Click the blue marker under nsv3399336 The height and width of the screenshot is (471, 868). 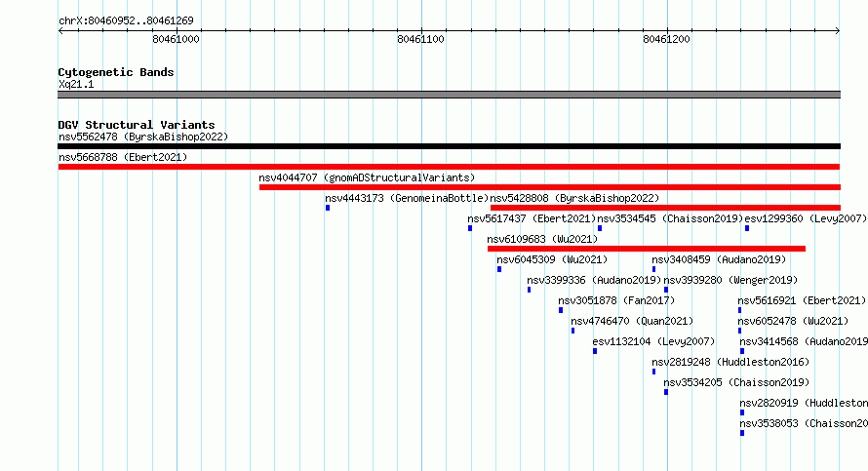coord(530,290)
